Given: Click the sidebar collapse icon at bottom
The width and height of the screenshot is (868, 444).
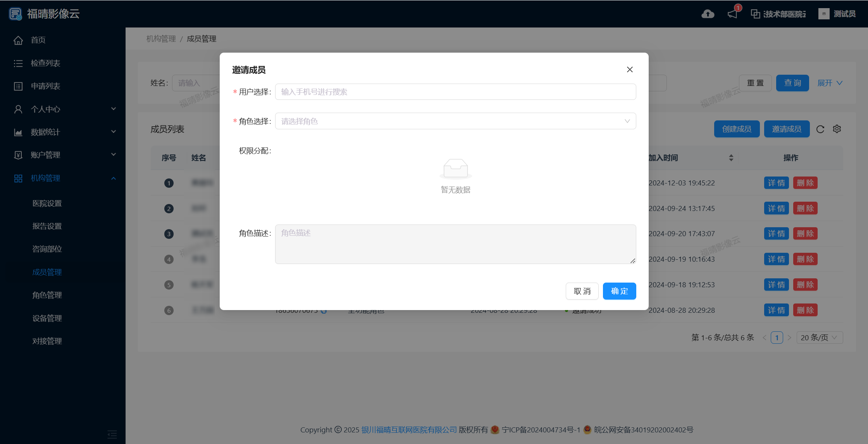Looking at the screenshot, I should [x=112, y=434].
